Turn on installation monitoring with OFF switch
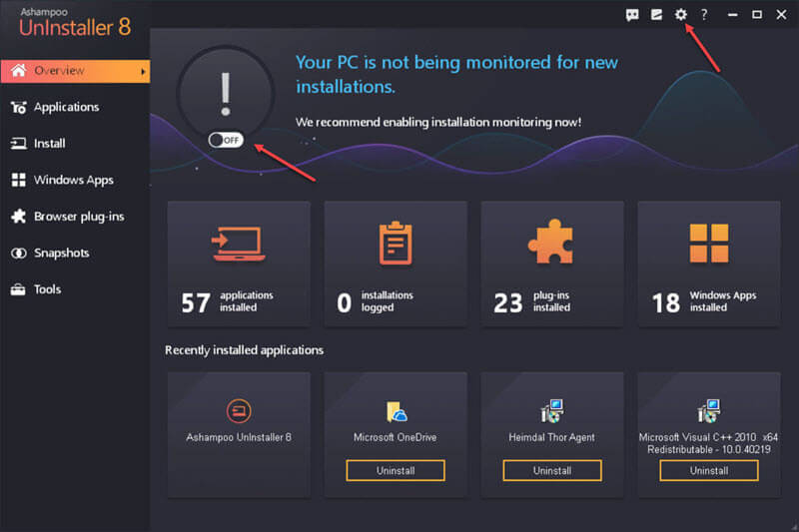This screenshot has height=532, width=799. click(226, 140)
